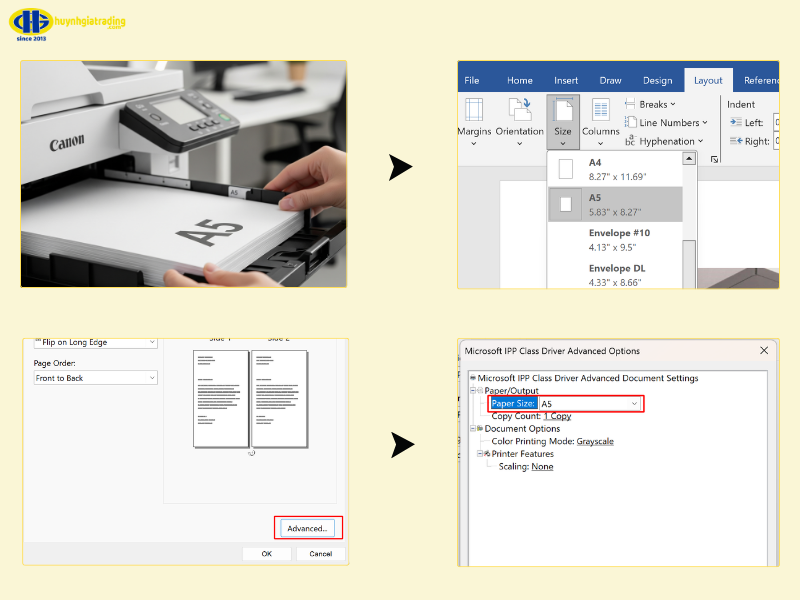Image resolution: width=800 pixels, height=600 pixels.
Task: Expand the Paper Size dropdown
Action: pos(634,404)
